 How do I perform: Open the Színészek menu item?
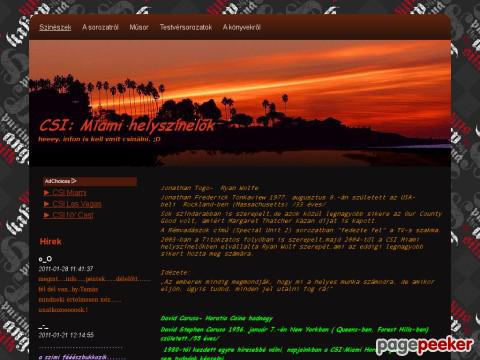(x=55, y=27)
